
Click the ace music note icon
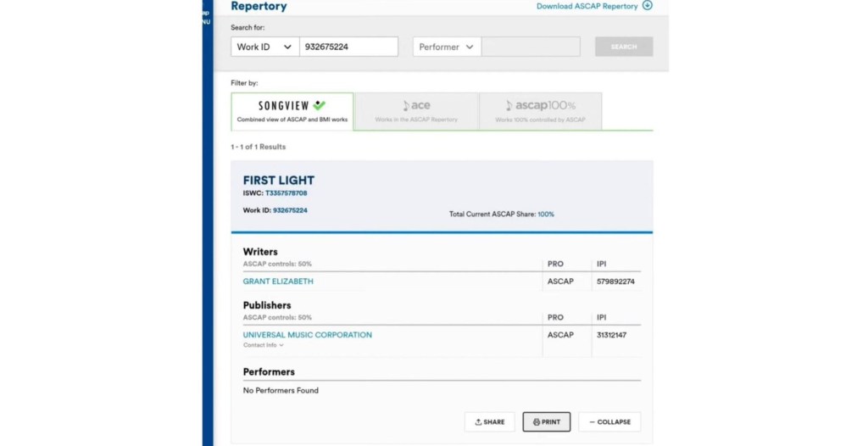pos(406,106)
